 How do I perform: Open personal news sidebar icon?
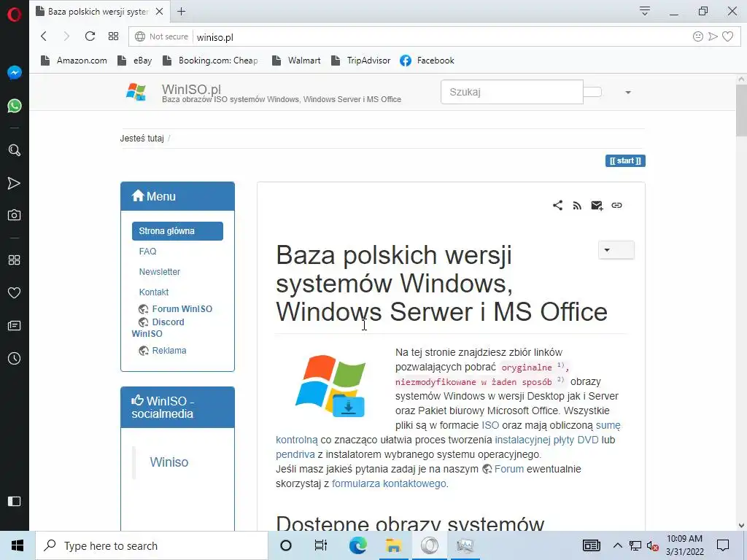pos(15,326)
